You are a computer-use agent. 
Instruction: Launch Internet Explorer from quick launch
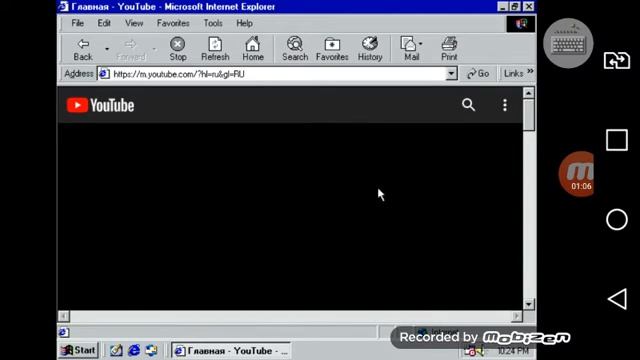pyautogui.click(x=134, y=350)
